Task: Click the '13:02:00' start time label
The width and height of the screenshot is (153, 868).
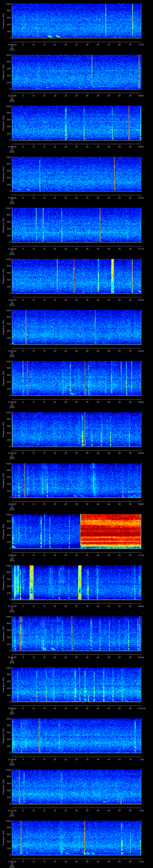Action: (x=12, y=862)
